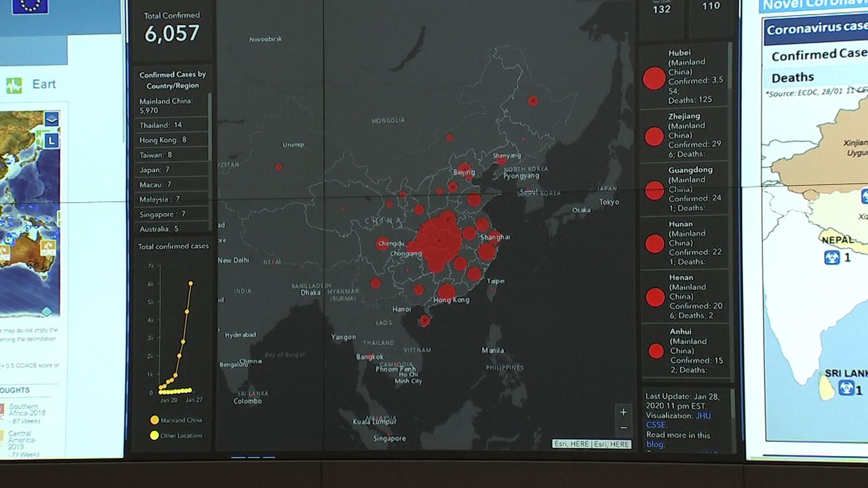Select Hong Kong: 8 in country list
The image size is (868, 488).
coord(170,140)
